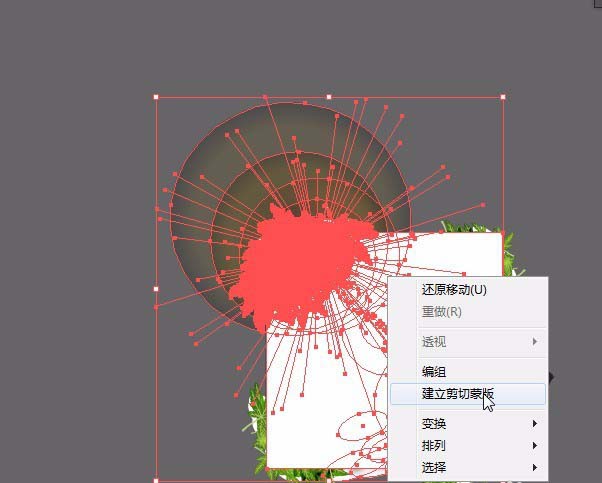The image size is (602, 483).
Task: Open the 选择 submenu
Action: 468,467
